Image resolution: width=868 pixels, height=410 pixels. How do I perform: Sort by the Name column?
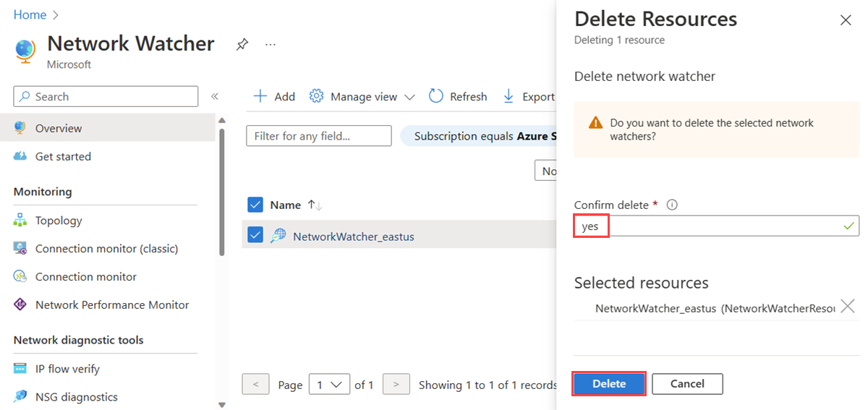click(x=296, y=205)
